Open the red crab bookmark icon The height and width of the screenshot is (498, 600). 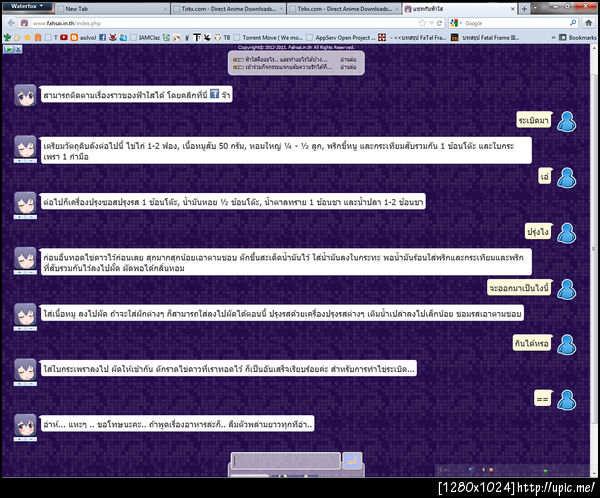coord(113,37)
